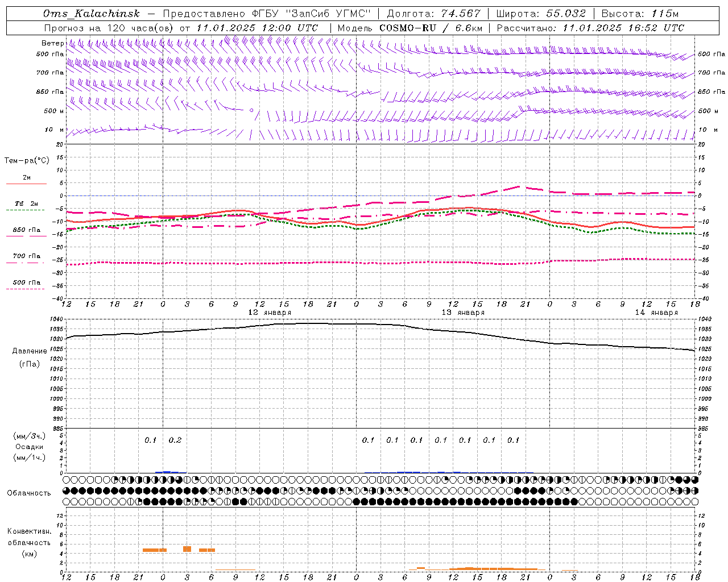Viewport: 728px width, 582px height.
Task: Click the Ветер panel label
Action: [x=52, y=43]
